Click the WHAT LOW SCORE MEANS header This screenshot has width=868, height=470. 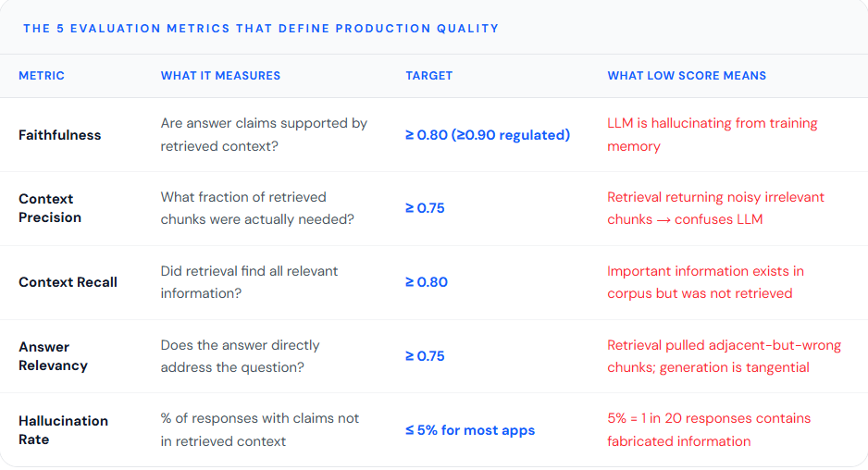pyautogui.click(x=687, y=76)
